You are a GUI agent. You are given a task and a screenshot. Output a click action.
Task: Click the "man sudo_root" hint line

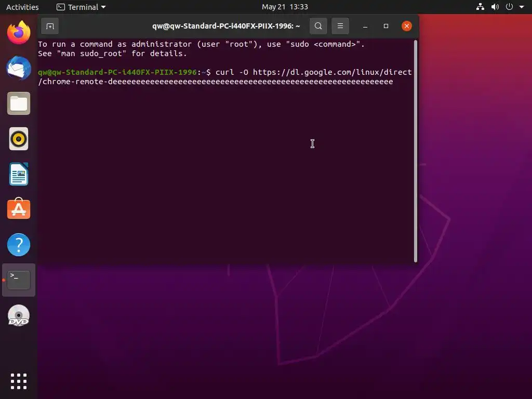coord(112,54)
